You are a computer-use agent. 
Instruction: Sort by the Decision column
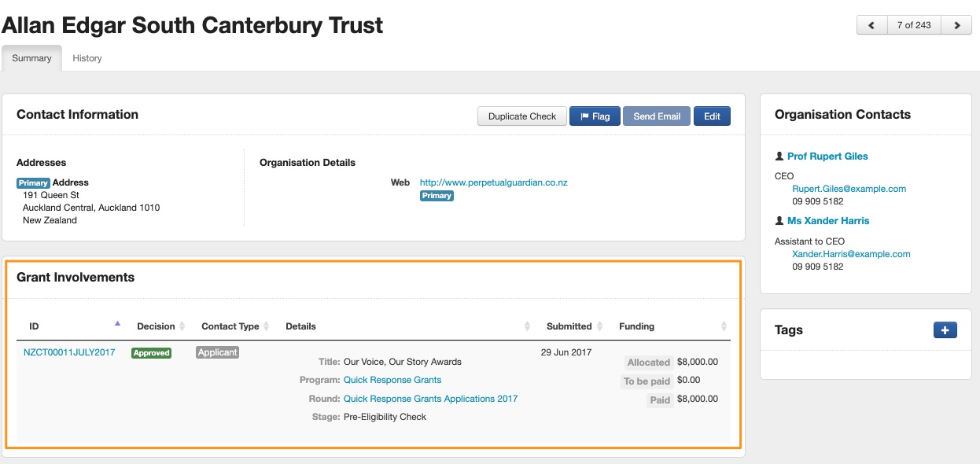coord(182,326)
